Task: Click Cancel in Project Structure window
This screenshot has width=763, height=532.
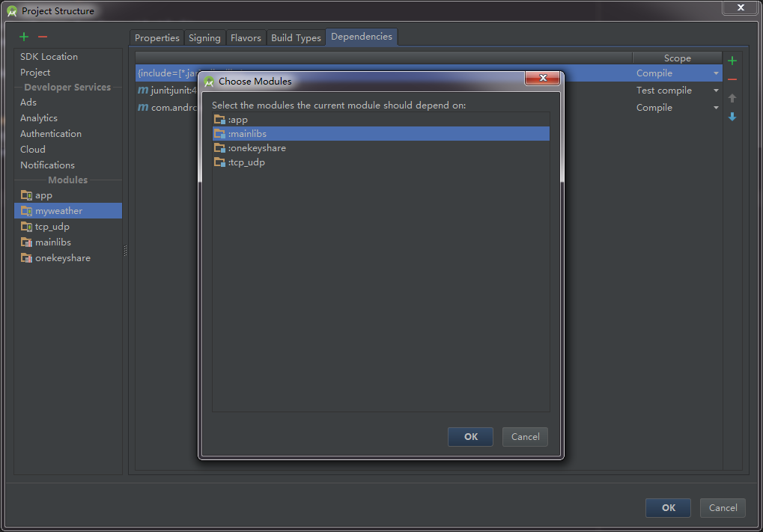Action: [723, 508]
